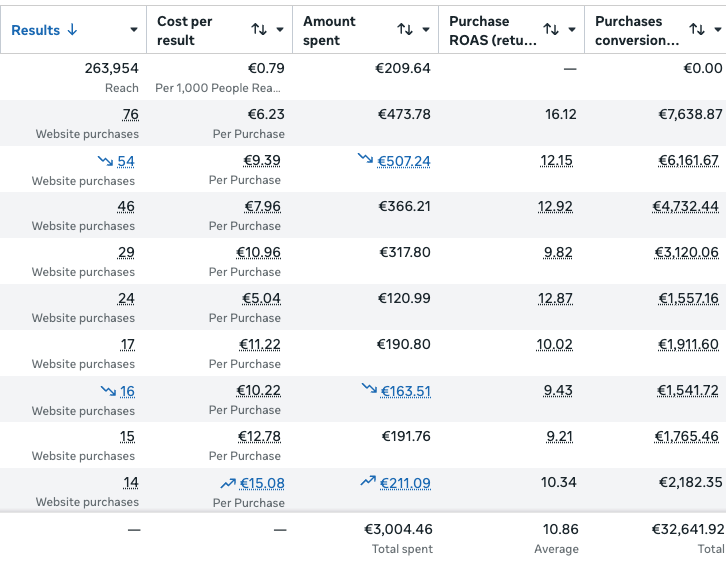Click the €6,161.67 conversion value
Screen dimensions: 726x574
(688, 161)
